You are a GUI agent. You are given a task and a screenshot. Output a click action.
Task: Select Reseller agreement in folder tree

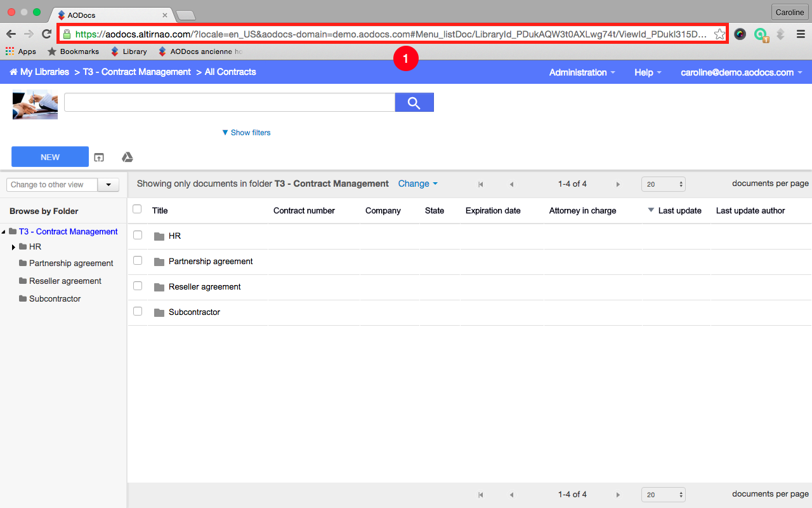coord(65,281)
